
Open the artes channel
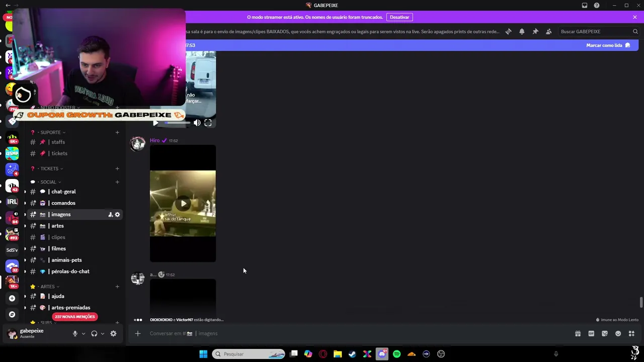pos(74,226)
